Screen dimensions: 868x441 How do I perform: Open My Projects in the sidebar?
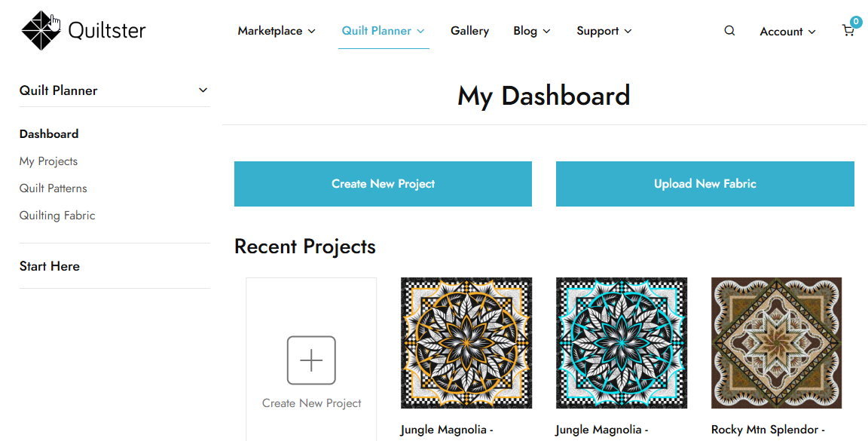point(48,161)
